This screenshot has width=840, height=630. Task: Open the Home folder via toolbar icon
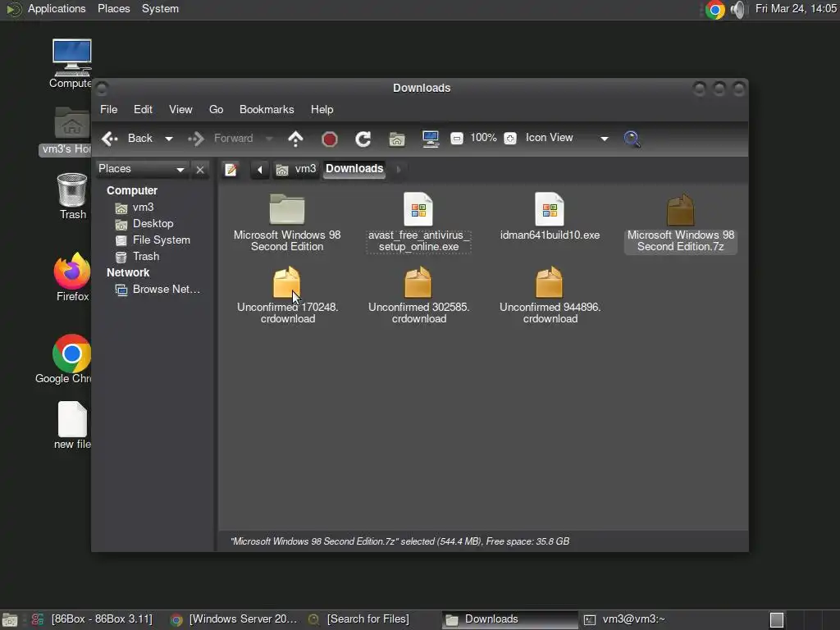[397, 139]
